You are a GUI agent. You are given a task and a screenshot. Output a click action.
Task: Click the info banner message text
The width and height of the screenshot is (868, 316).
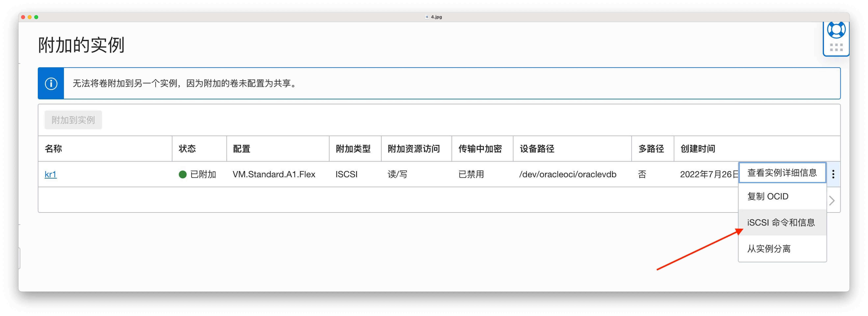click(185, 84)
